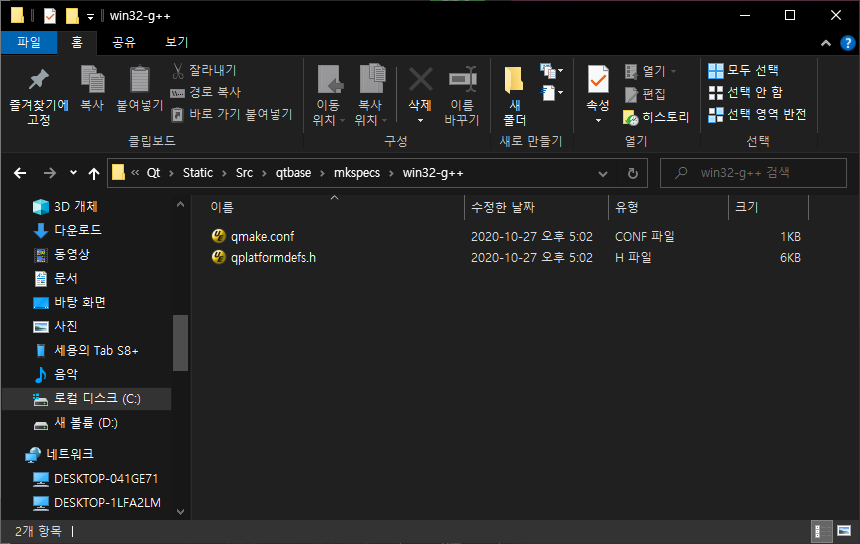Click the navigation pane scrollbar thumb
860x544 pixels.
180,343
